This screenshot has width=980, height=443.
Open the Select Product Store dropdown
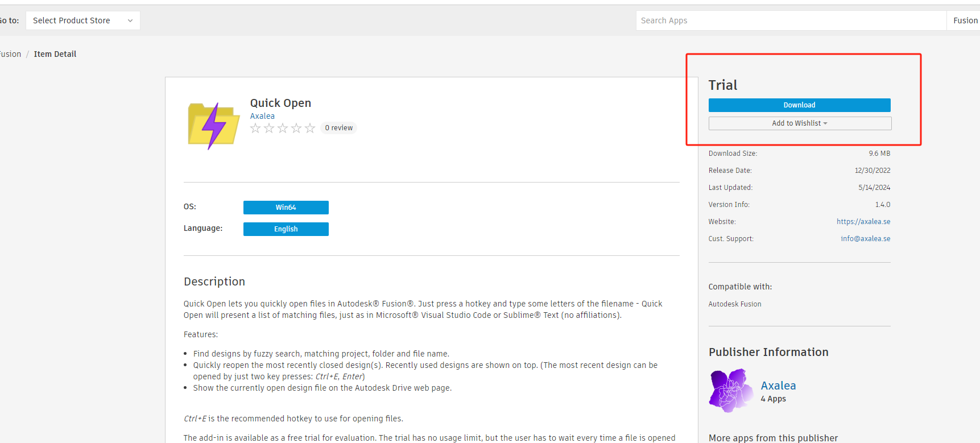[83, 20]
